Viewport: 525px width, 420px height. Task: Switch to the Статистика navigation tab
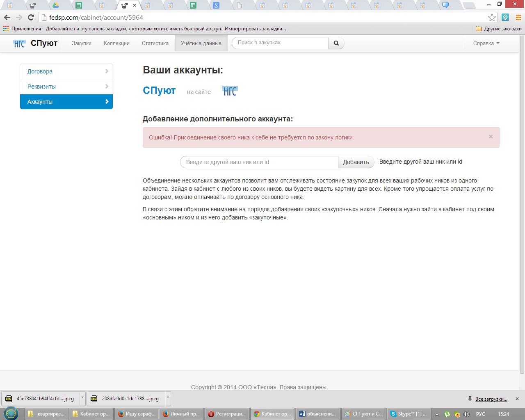click(x=155, y=43)
